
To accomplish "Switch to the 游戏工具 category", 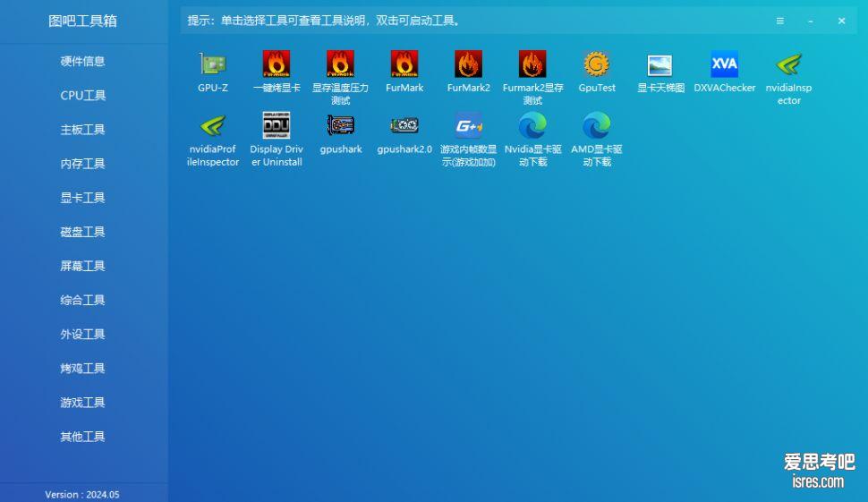I will pyautogui.click(x=82, y=403).
